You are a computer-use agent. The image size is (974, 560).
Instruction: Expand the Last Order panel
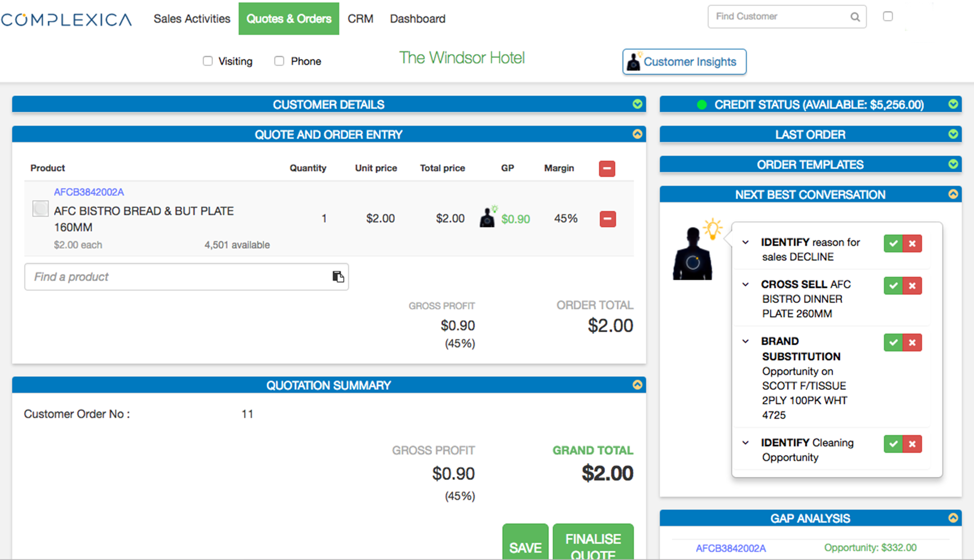click(953, 134)
